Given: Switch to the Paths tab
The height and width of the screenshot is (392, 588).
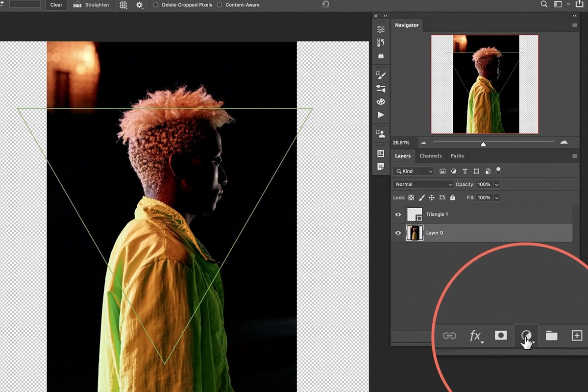Looking at the screenshot, I should click(x=457, y=156).
